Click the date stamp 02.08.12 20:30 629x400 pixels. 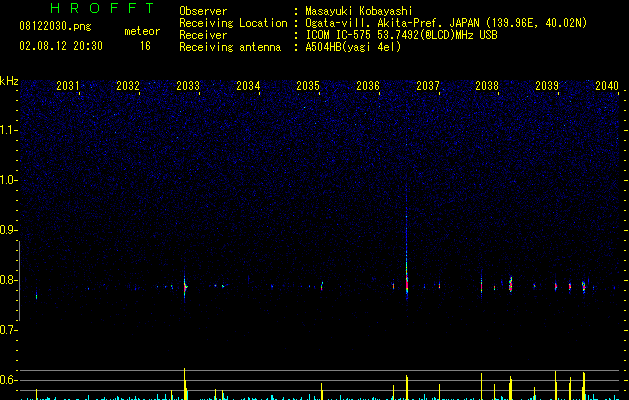coord(61,46)
